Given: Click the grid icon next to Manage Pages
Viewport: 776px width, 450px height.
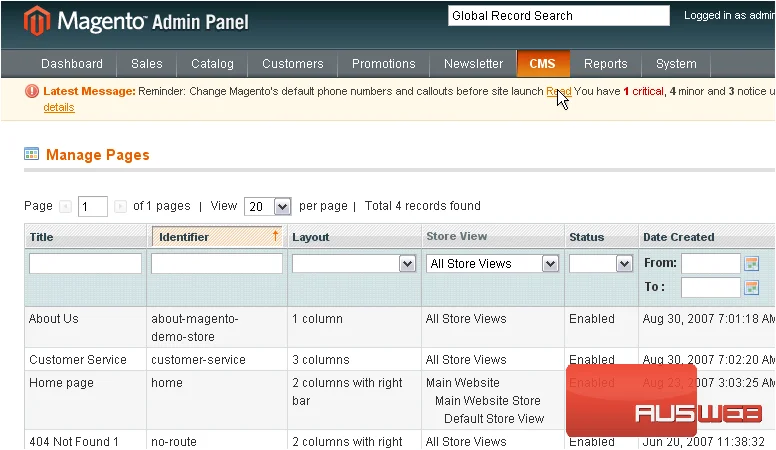Looking at the screenshot, I should 31,154.
